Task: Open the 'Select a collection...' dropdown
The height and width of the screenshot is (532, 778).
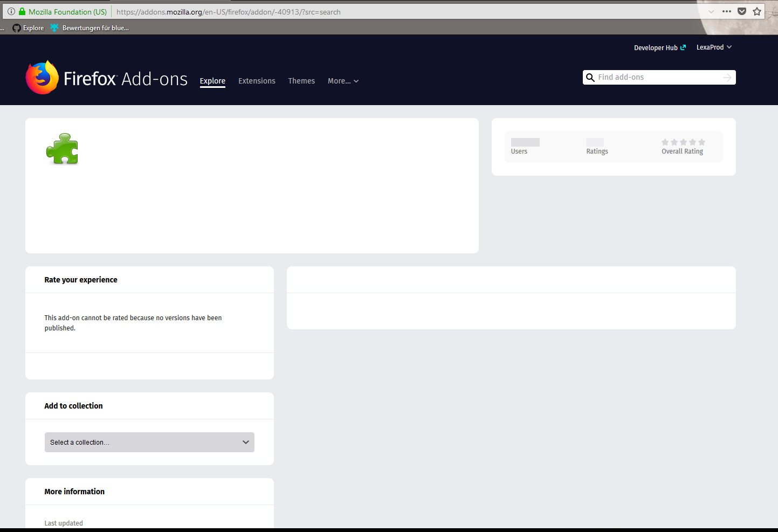Action: click(149, 442)
